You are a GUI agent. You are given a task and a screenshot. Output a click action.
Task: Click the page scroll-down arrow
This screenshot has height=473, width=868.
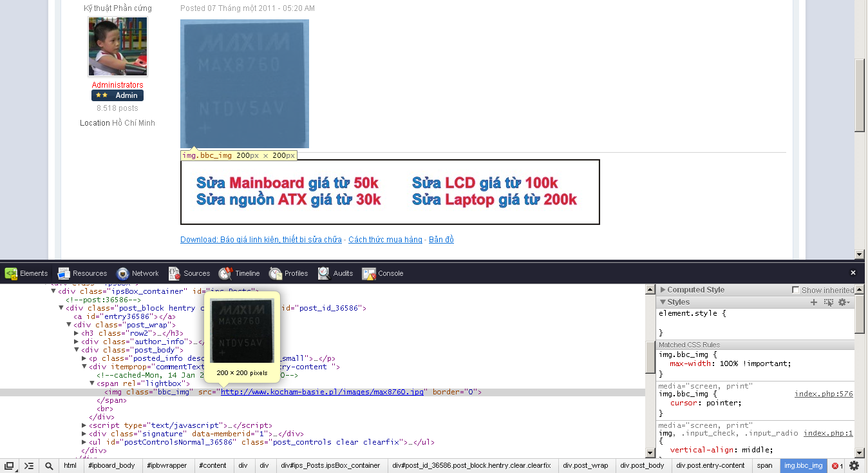pos(859,255)
